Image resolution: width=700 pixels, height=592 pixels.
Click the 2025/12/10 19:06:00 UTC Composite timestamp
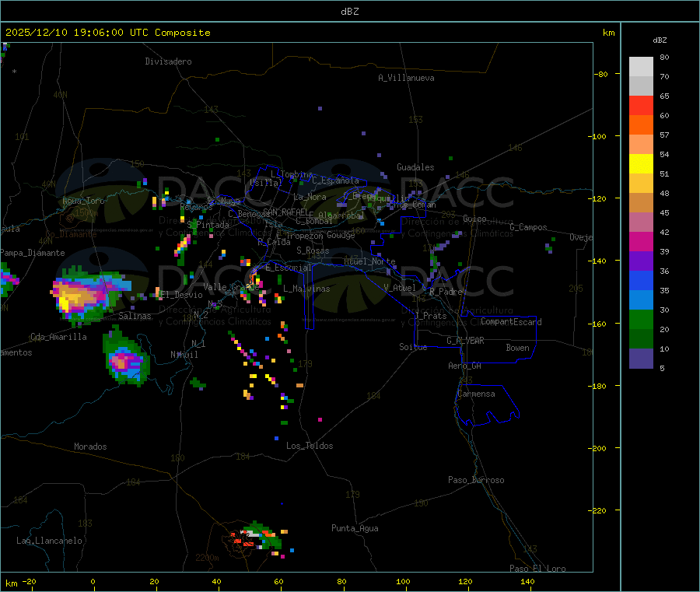(107, 33)
